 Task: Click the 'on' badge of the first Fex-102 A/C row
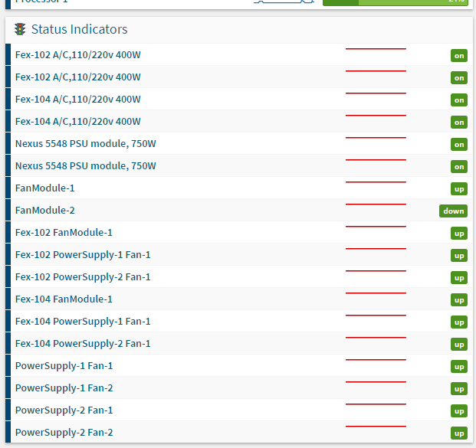459,55
